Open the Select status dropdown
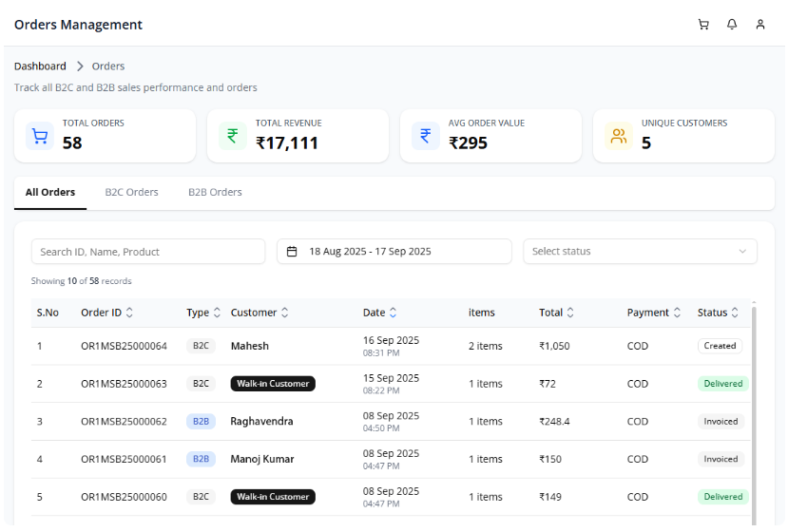The width and height of the screenshot is (788, 532). point(640,252)
